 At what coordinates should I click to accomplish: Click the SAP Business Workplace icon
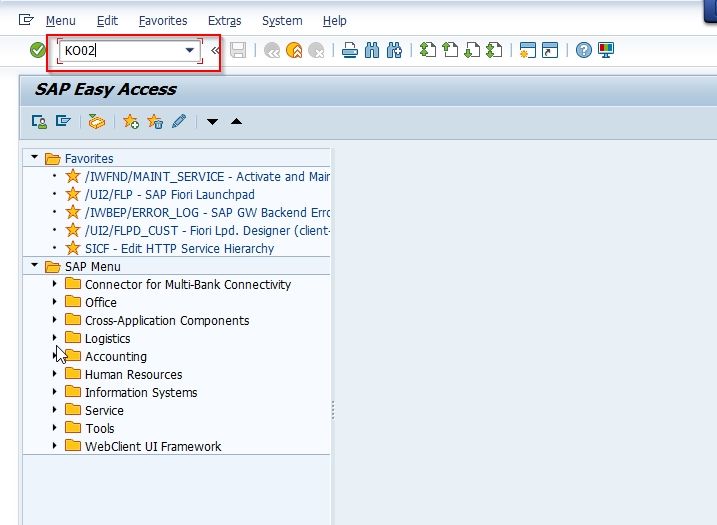(96, 122)
